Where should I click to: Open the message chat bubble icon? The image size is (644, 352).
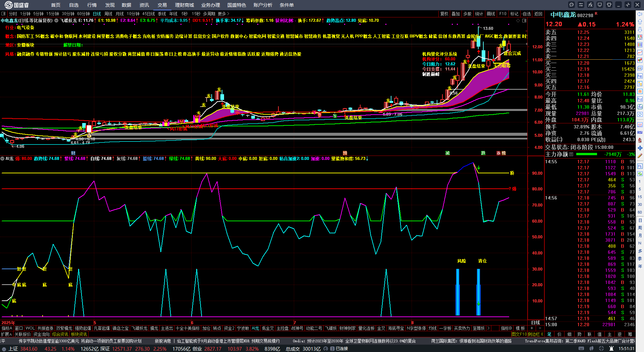coord(572,5)
